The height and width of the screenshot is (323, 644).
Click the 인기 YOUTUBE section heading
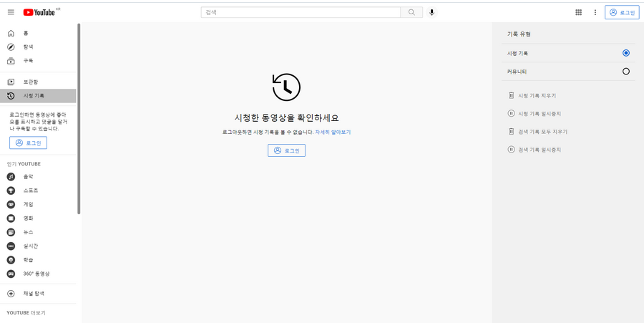(x=24, y=164)
